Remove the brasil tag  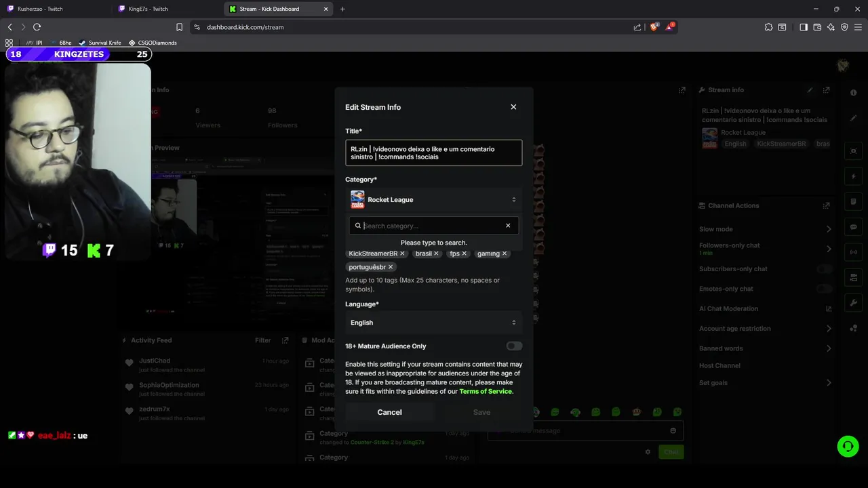(x=436, y=253)
